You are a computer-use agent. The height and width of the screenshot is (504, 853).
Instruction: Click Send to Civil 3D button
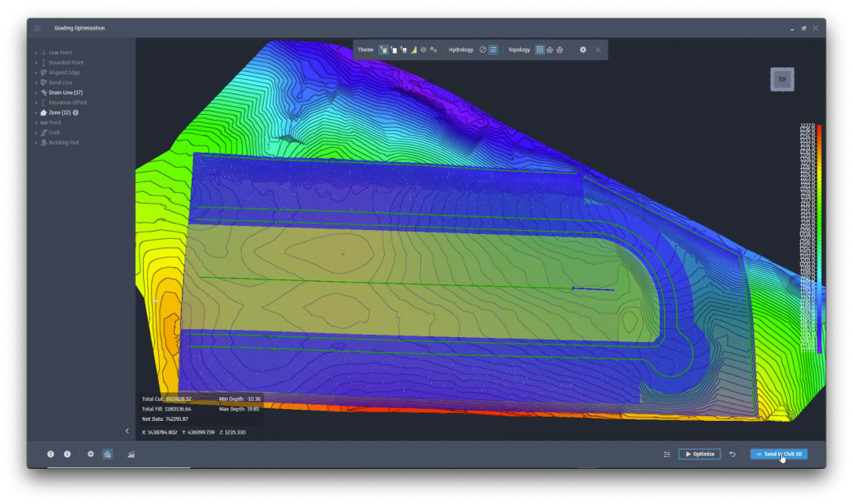(779, 454)
